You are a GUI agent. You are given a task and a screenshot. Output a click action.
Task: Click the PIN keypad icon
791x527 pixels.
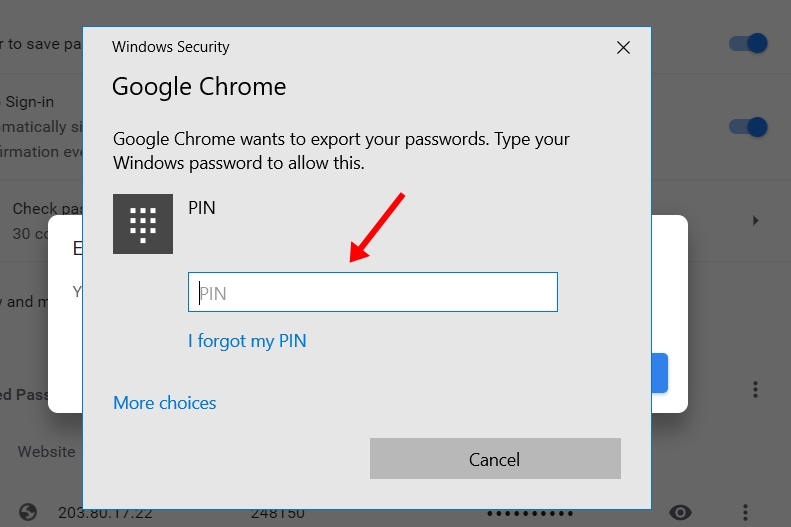[x=143, y=223]
